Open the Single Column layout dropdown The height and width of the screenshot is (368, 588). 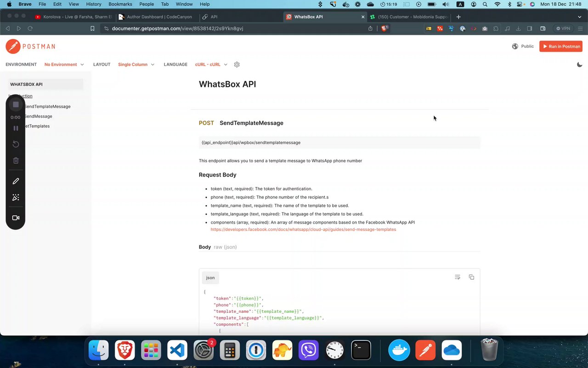click(136, 64)
